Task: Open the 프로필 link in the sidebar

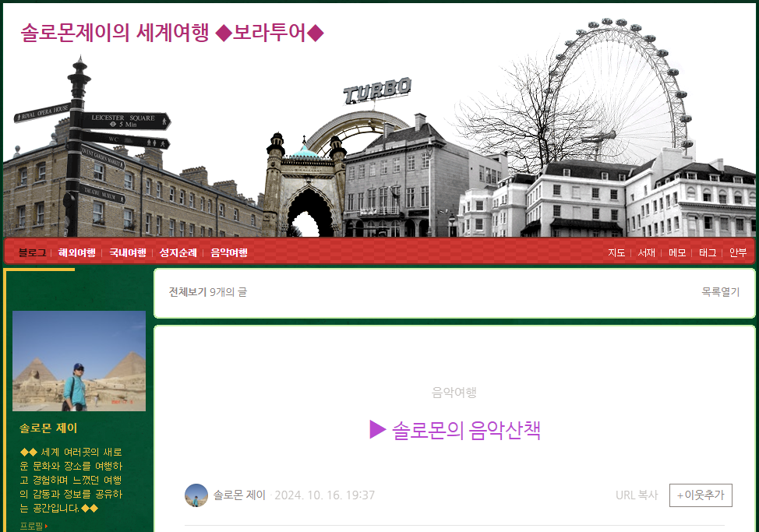Action: click(x=32, y=527)
